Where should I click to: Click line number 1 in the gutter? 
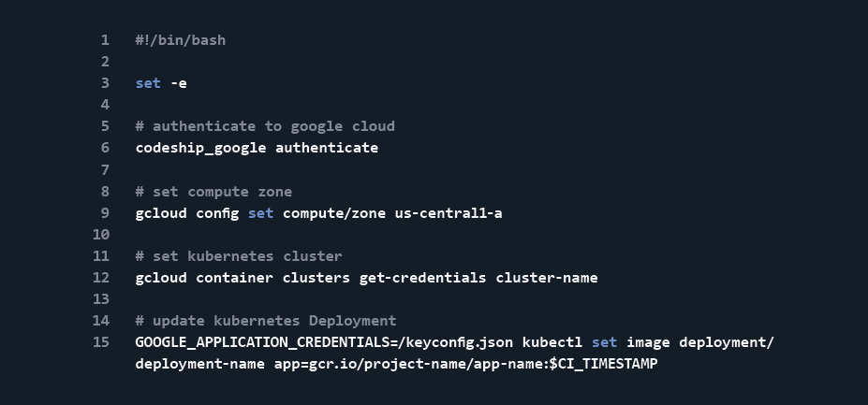105,40
